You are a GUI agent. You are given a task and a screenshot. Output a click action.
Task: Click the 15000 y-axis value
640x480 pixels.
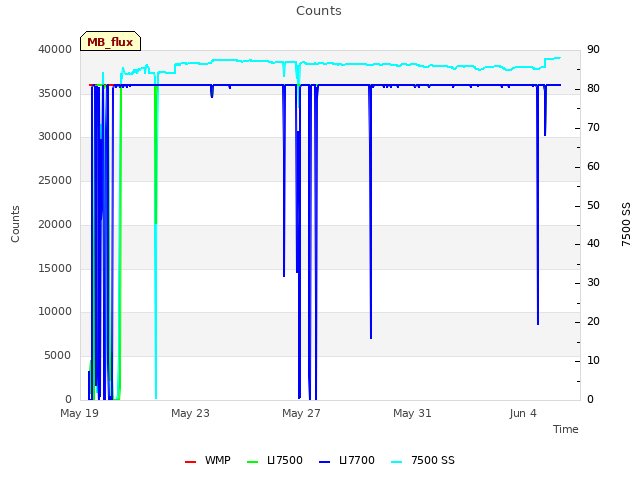[55, 268]
